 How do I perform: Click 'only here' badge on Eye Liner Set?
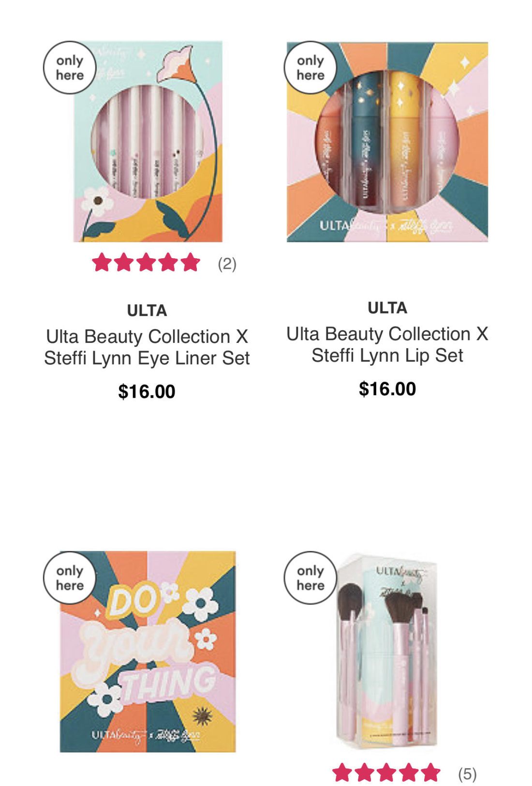point(70,68)
